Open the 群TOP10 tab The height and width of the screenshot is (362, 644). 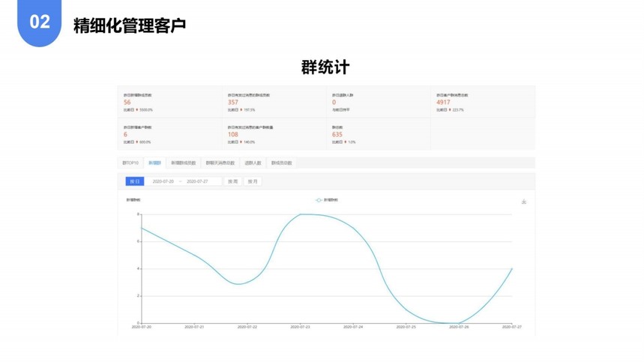[x=130, y=163]
